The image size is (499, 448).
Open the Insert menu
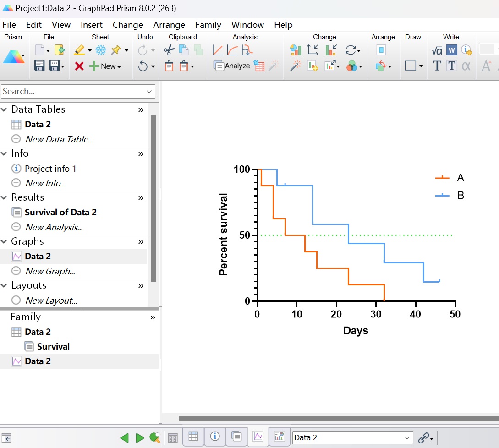pyautogui.click(x=92, y=25)
